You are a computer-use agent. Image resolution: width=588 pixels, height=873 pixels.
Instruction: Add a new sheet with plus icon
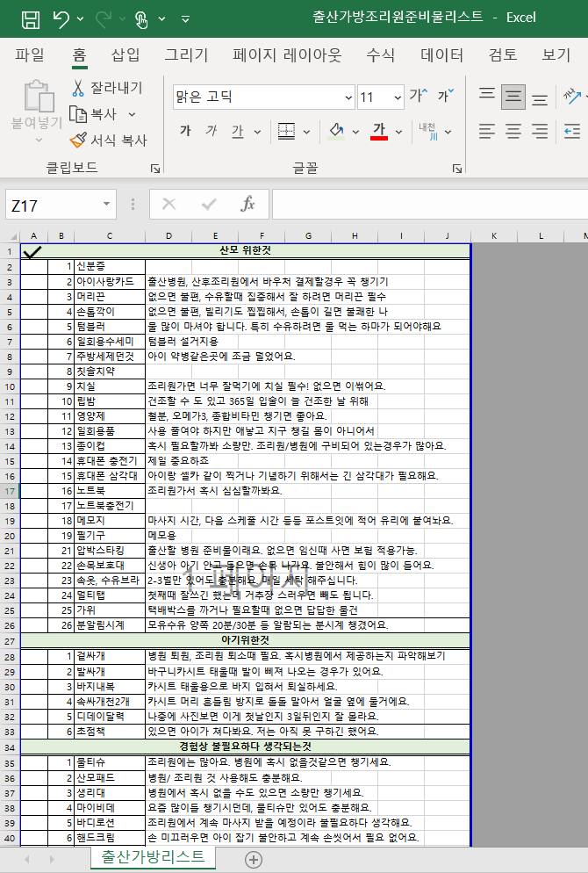[x=254, y=859]
